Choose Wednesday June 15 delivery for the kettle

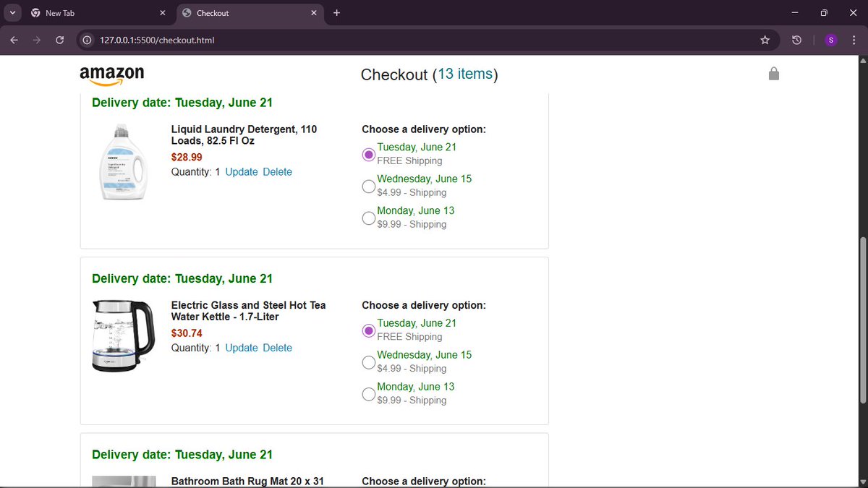[368, 362]
